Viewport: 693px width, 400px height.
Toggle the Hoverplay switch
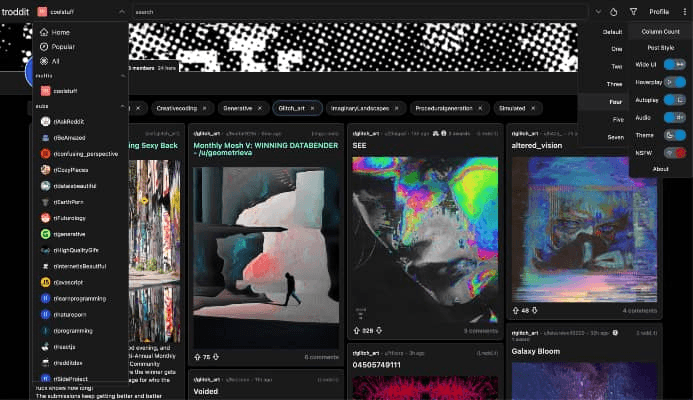pyautogui.click(x=675, y=82)
